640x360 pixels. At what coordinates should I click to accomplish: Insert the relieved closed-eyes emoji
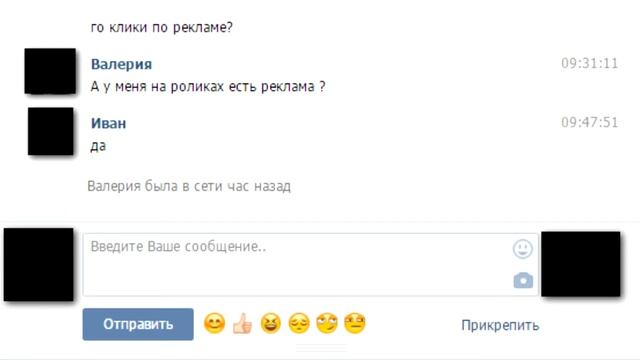(299, 324)
